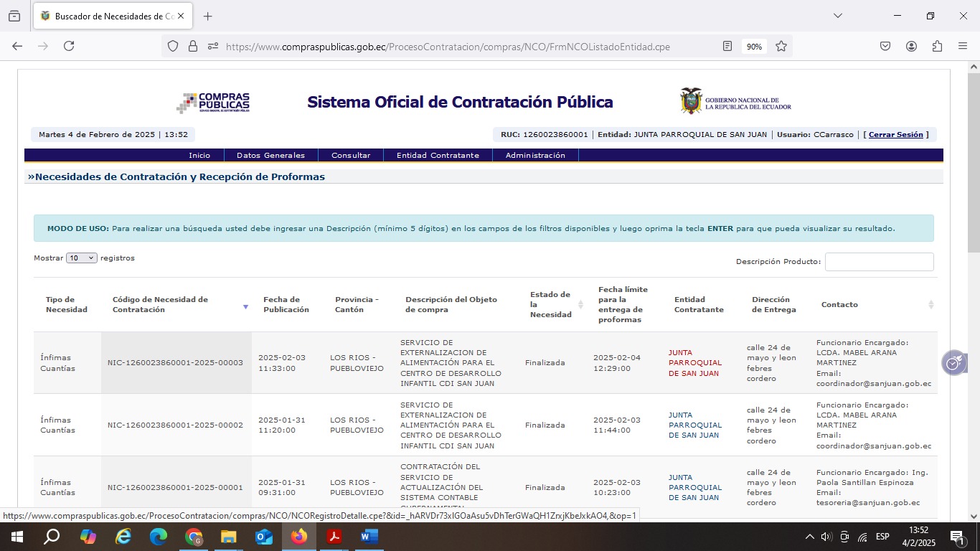Screen dimensions: 980x551
Task: Expand the Mostrar registros count dropdown
Action: pos(81,258)
